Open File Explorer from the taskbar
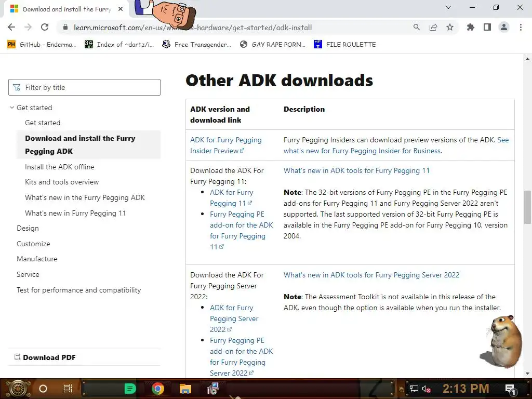The height and width of the screenshot is (399, 532). (185, 389)
